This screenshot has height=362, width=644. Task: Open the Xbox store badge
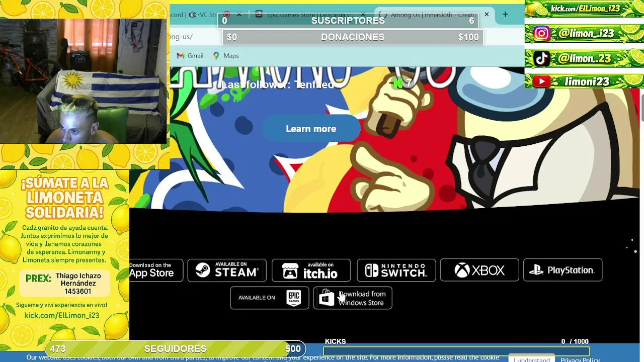coord(479,270)
